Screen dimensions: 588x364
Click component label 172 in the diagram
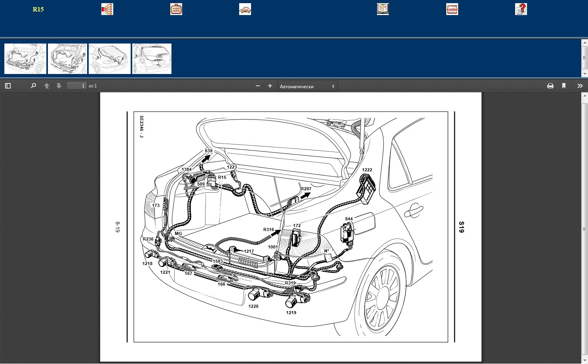point(297,226)
